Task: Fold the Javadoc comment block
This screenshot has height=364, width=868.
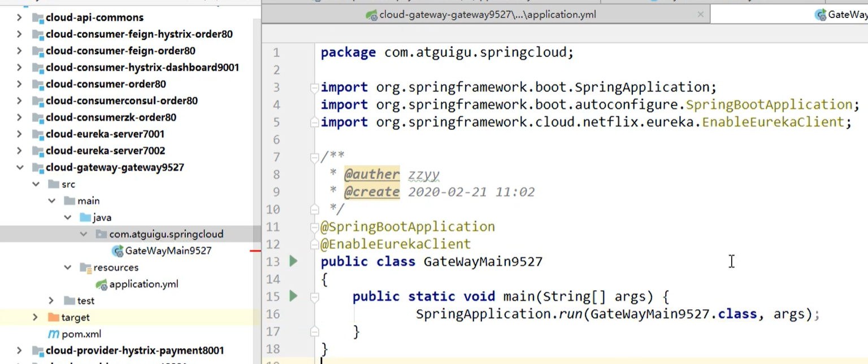Action: point(314,157)
